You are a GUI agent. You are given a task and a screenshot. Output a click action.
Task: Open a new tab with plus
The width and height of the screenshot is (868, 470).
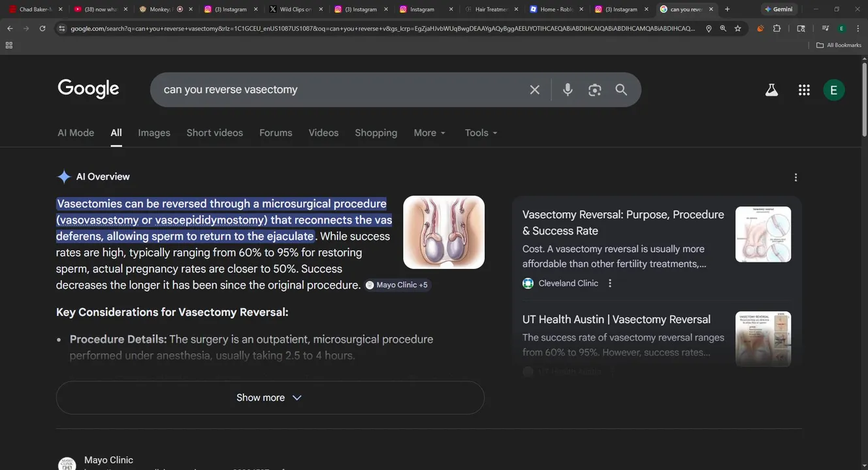click(x=728, y=9)
